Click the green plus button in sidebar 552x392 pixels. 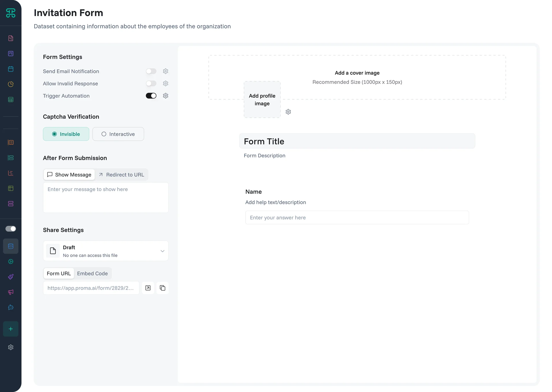(x=11, y=329)
